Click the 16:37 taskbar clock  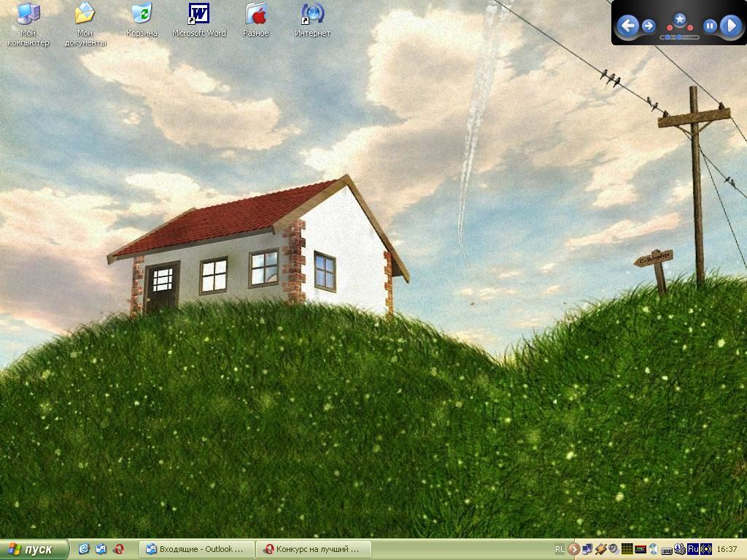coord(727,549)
